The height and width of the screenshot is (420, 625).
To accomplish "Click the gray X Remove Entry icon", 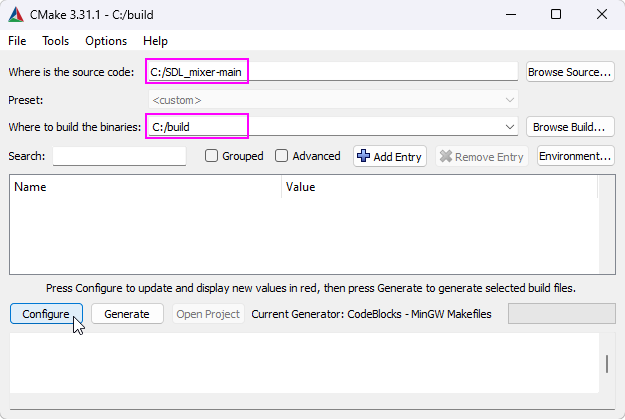I will coord(446,156).
